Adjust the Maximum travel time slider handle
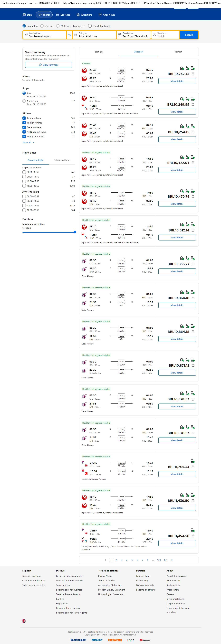This screenshot has height=644, width=221. [x=75, y=232]
